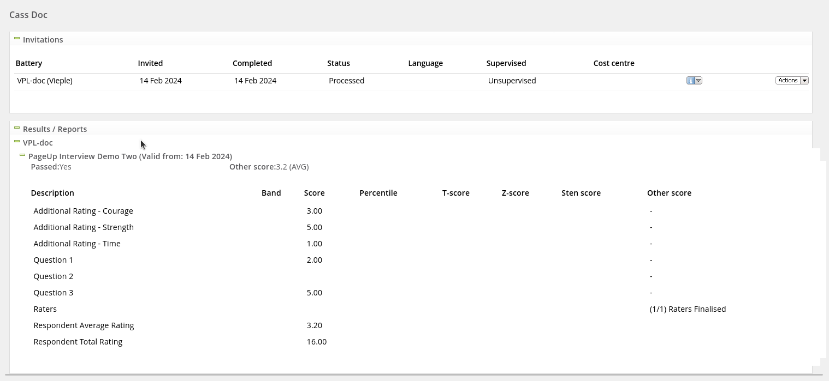Open the Actions dropdown arrow
This screenshot has height=381, width=829.
pos(805,80)
